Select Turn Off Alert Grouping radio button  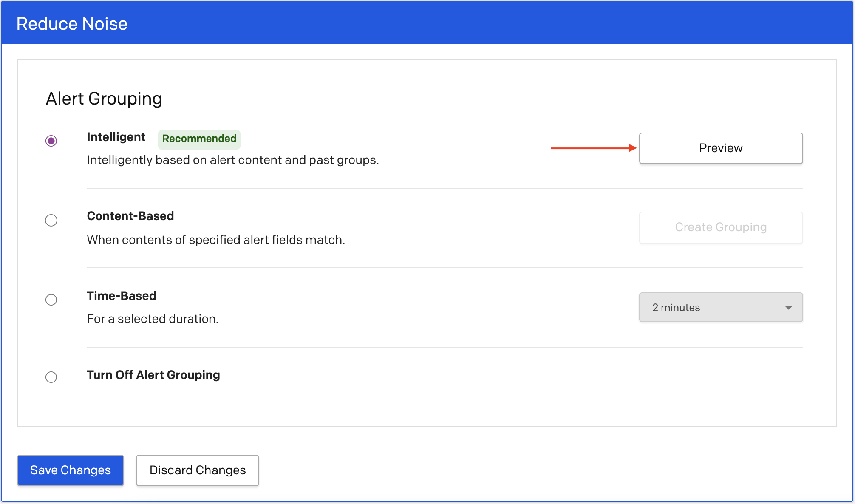[x=51, y=377]
